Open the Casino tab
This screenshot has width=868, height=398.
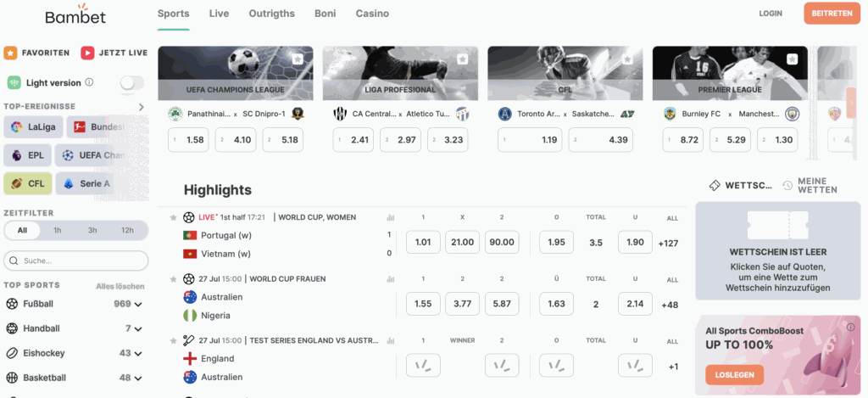(x=373, y=14)
